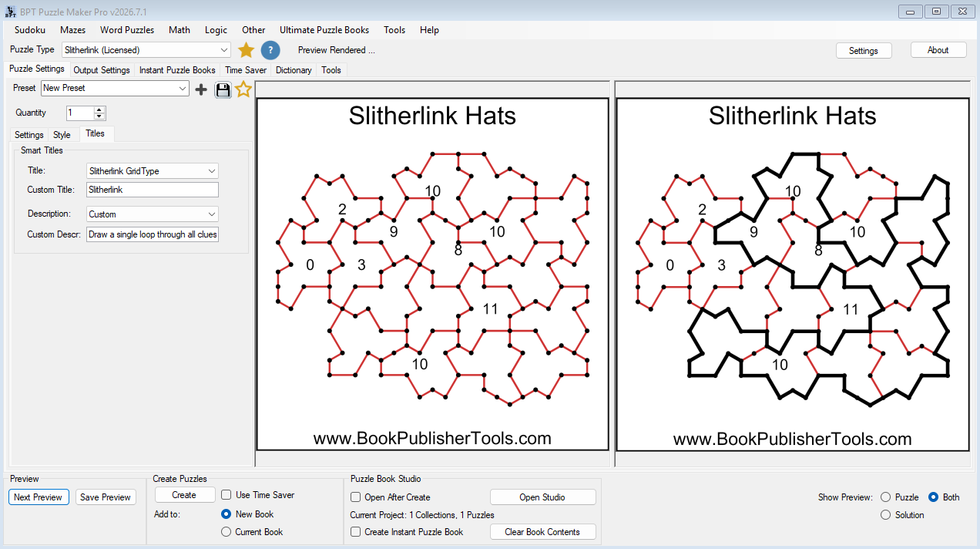Click 'Current Project: 1 Collections, 1 Puzzles' text

pyautogui.click(x=422, y=514)
